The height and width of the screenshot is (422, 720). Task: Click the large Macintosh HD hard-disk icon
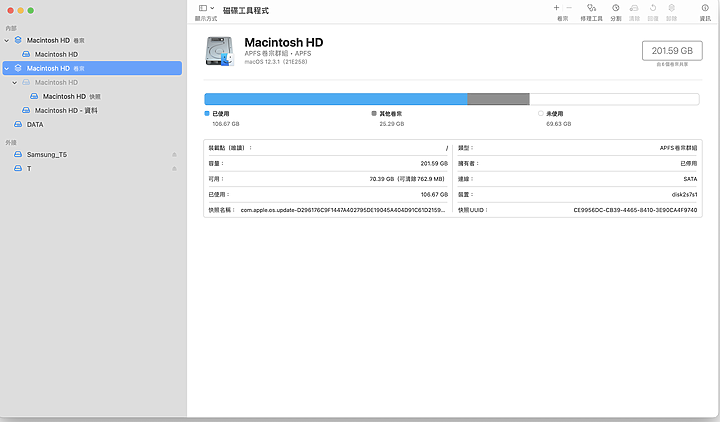tap(219, 51)
